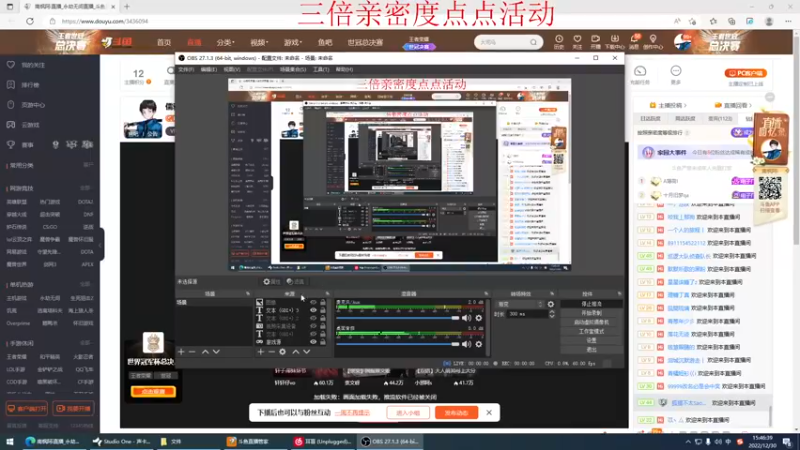This screenshot has height=450, width=800.
Task: Expand the Douyu 视频 dropdown in nav
Action: pos(259,42)
